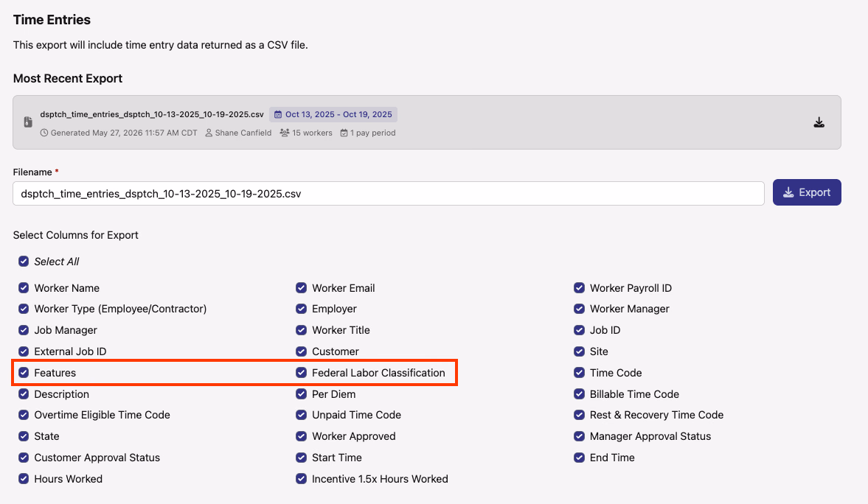Image resolution: width=868 pixels, height=504 pixels.
Task: Uncheck the Worker Title column
Action: pyautogui.click(x=301, y=330)
